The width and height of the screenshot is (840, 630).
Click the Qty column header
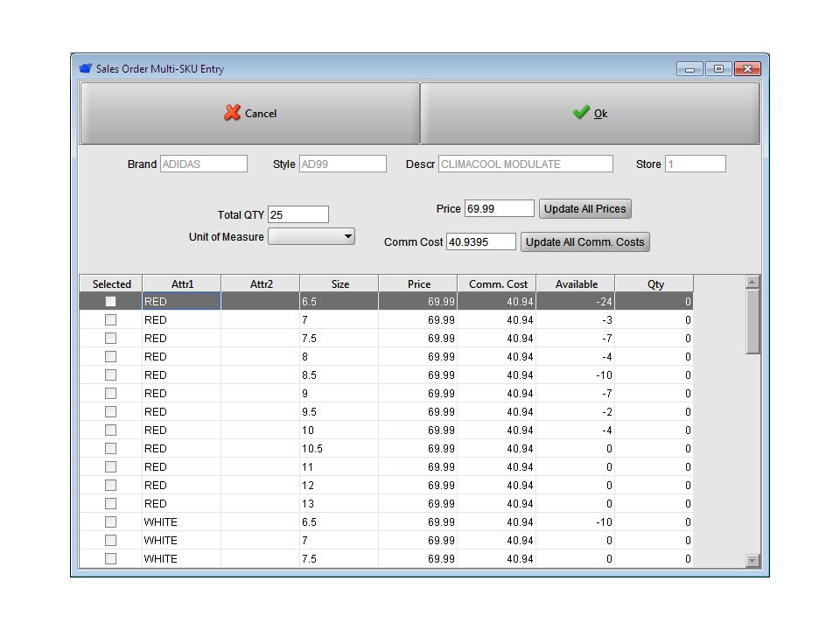point(654,283)
